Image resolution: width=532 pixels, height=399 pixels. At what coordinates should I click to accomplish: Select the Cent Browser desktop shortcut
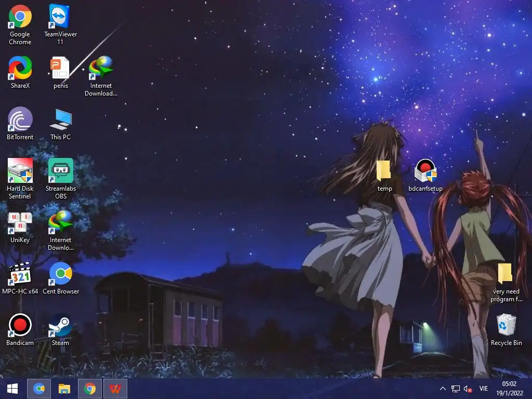tap(60, 278)
